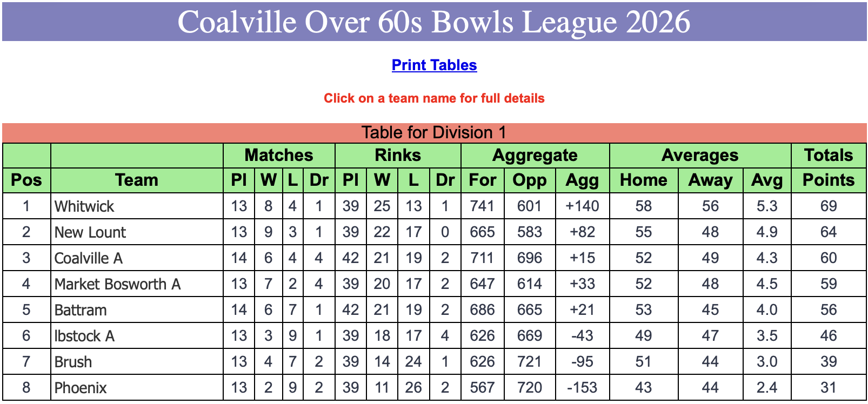Click Phoenix's aggregate value -153

[x=582, y=387]
